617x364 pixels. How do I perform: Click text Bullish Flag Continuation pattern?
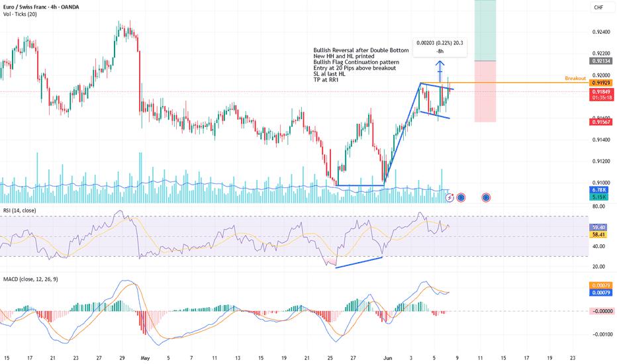tap(356, 62)
